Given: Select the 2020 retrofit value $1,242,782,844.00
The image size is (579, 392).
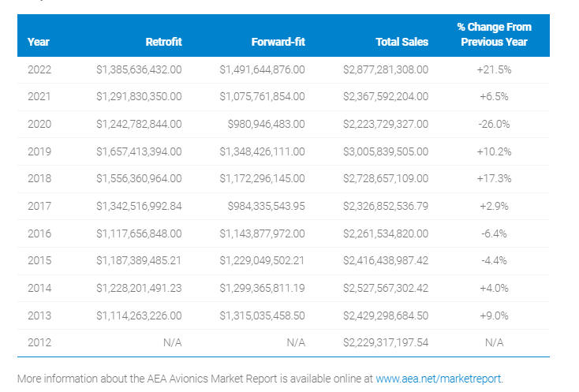Looking at the screenshot, I should (x=139, y=124).
